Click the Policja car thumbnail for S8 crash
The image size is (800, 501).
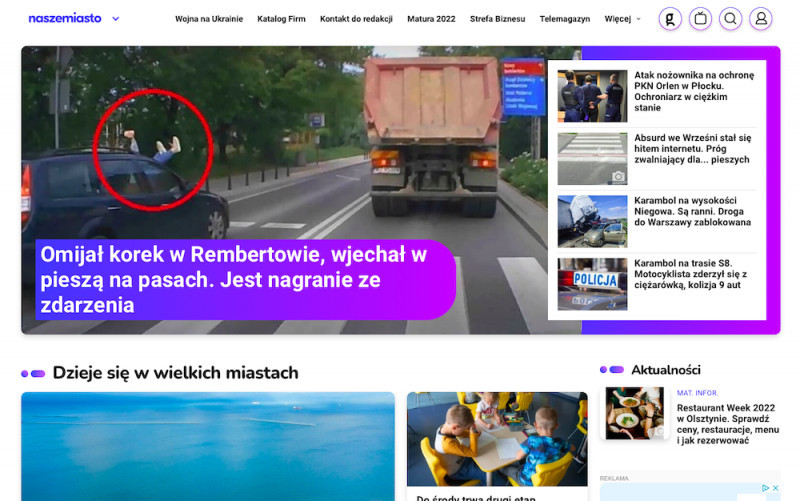click(x=592, y=284)
